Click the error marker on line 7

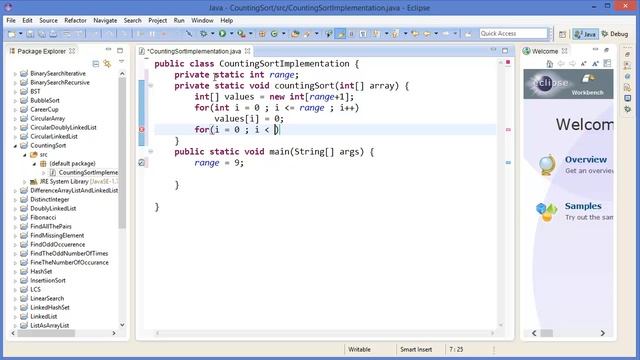tap(142, 130)
